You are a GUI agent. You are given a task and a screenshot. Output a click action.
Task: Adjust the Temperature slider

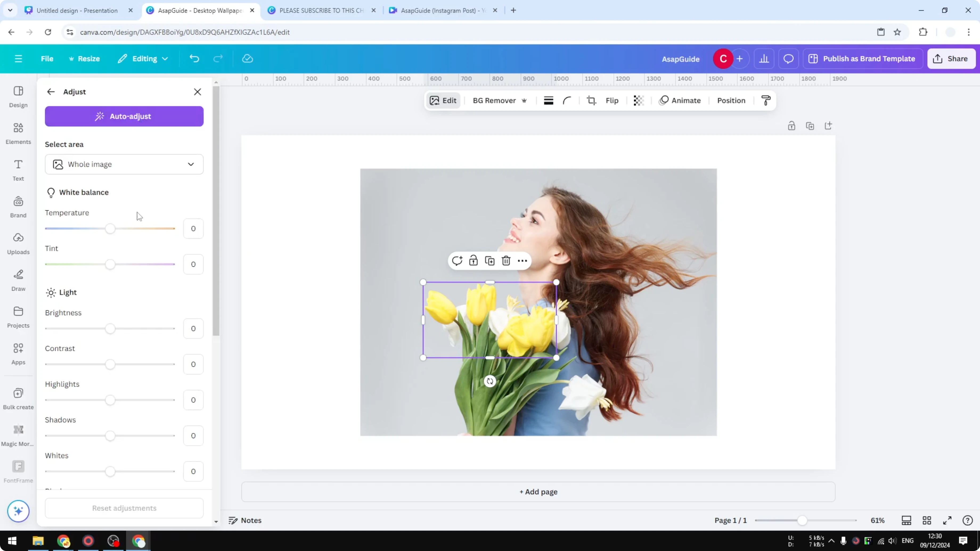tap(110, 229)
